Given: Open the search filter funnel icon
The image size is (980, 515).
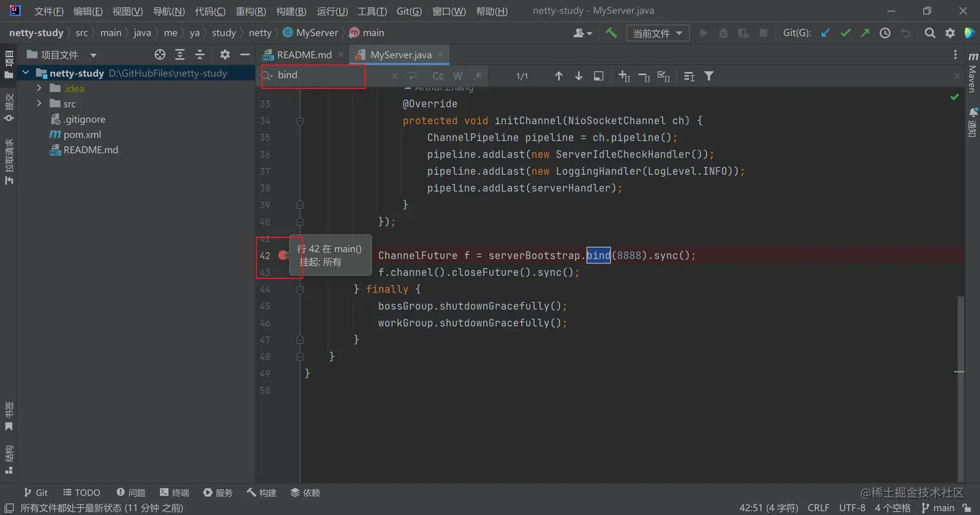Looking at the screenshot, I should coord(709,77).
